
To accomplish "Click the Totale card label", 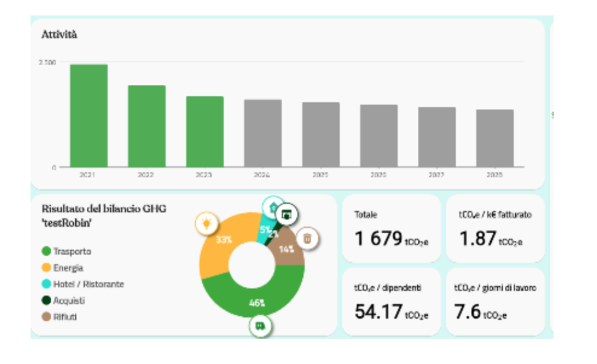I will pos(366,215).
